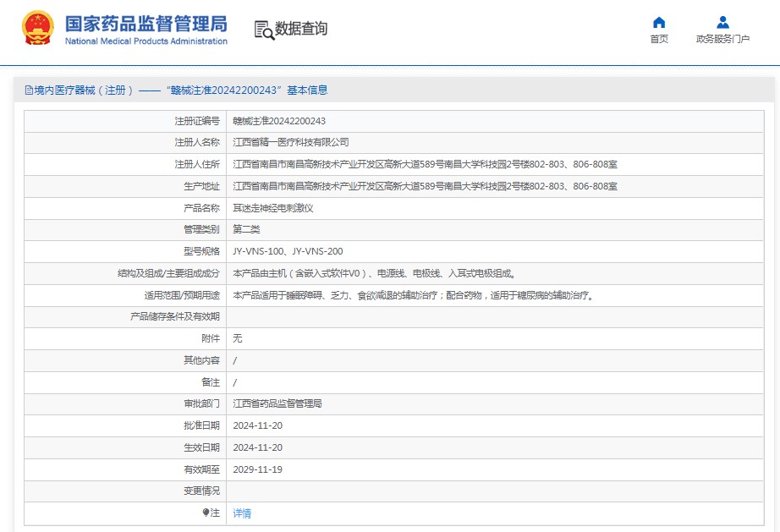Click the 国家药品监督管理局 title text
Screen dimensions: 780x532
(x=146, y=23)
